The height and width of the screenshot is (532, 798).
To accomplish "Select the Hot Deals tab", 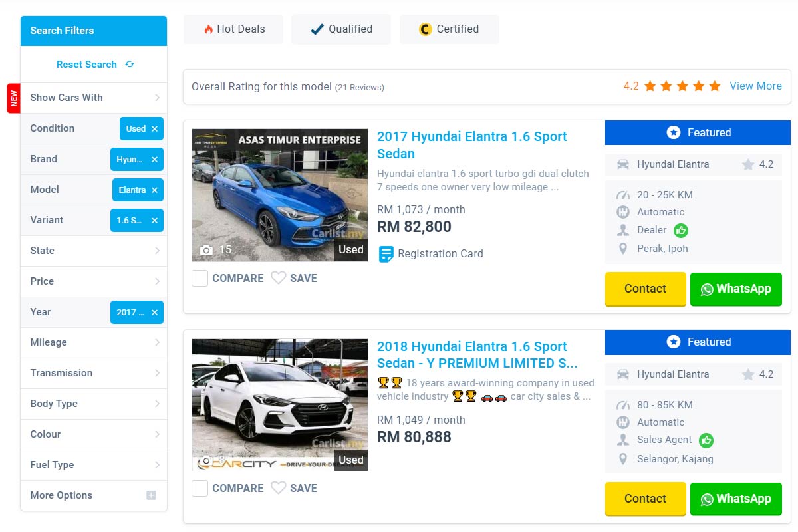I will 233,29.
